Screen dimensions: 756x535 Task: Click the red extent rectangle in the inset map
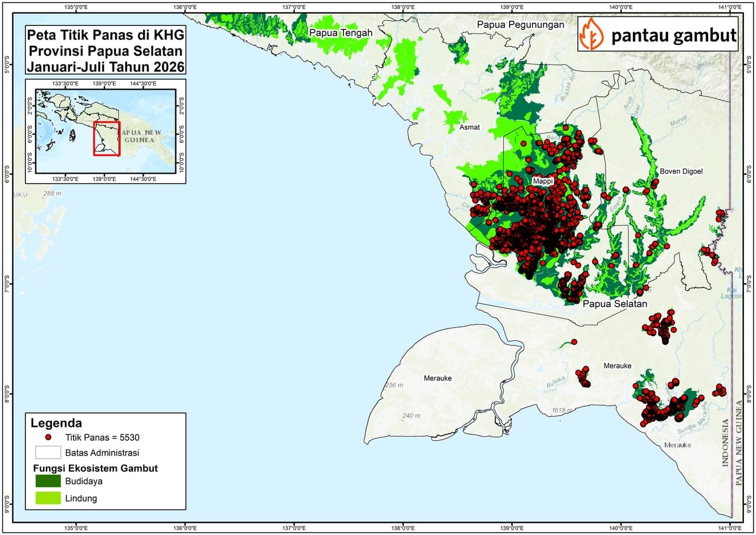coord(107,138)
